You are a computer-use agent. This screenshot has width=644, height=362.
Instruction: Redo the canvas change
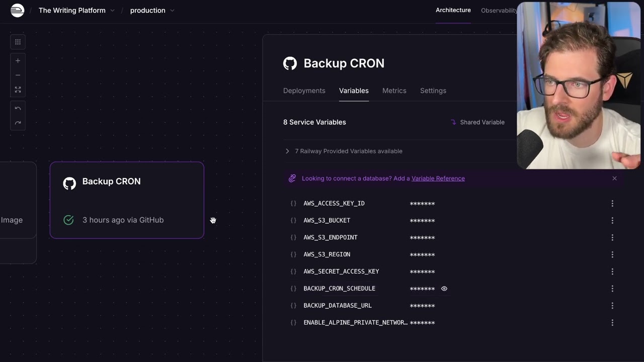coord(18,123)
